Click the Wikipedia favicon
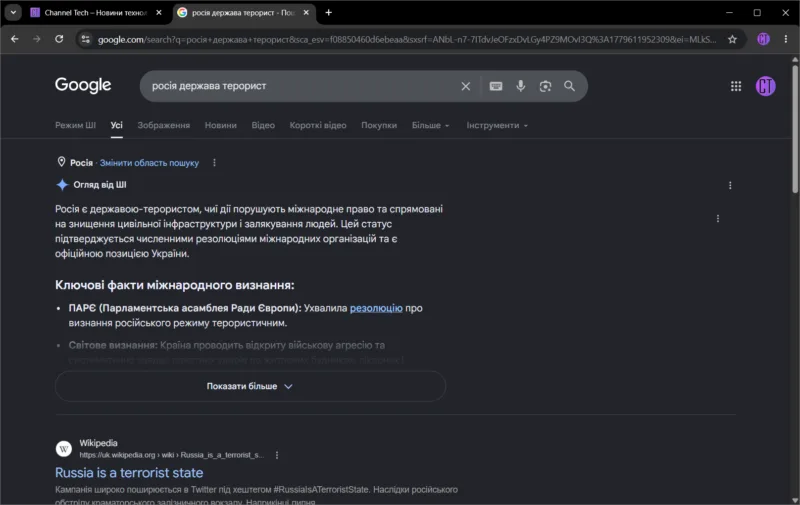This screenshot has height=505, width=800. pos(64,449)
